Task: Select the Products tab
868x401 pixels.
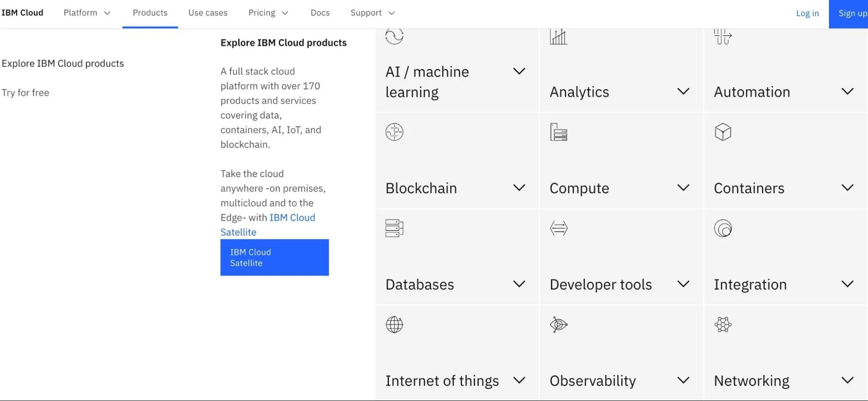Action: 150,13
